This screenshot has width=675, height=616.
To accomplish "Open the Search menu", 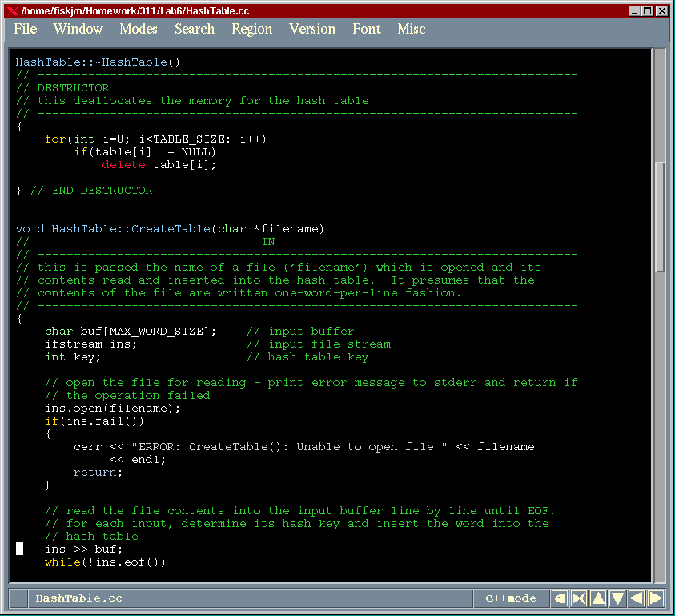I will point(195,29).
